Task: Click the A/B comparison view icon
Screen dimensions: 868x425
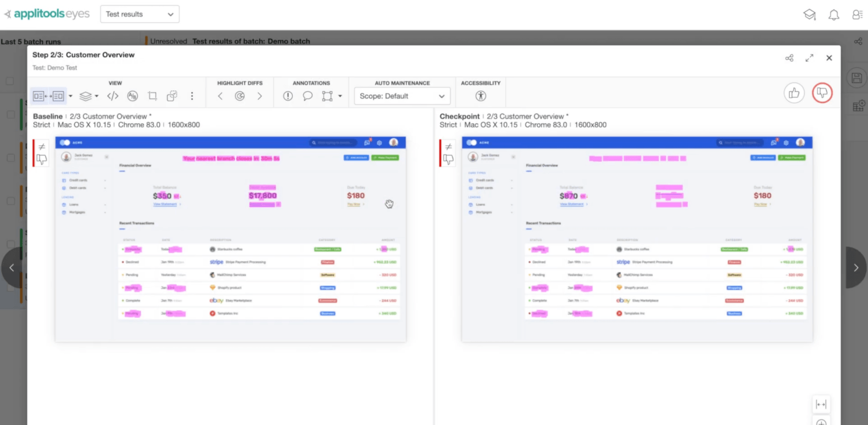Action: click(x=132, y=96)
